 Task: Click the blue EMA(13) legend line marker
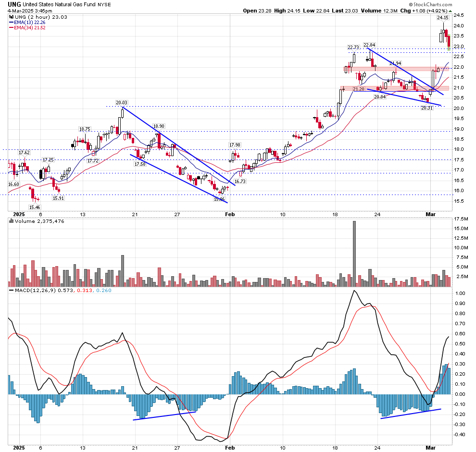pos(11,22)
